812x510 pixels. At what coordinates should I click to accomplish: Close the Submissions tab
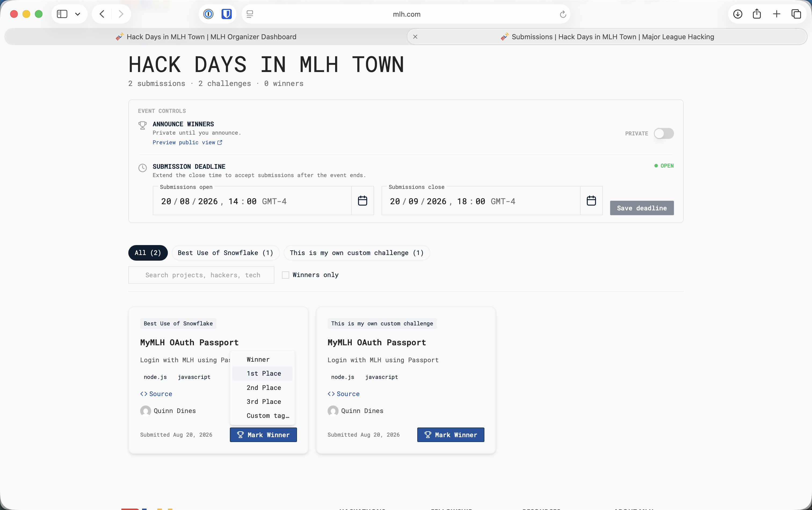(415, 37)
